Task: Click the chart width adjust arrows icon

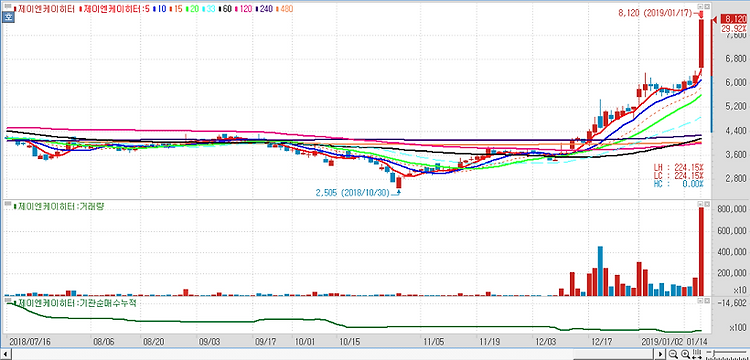Action: tap(697, 354)
